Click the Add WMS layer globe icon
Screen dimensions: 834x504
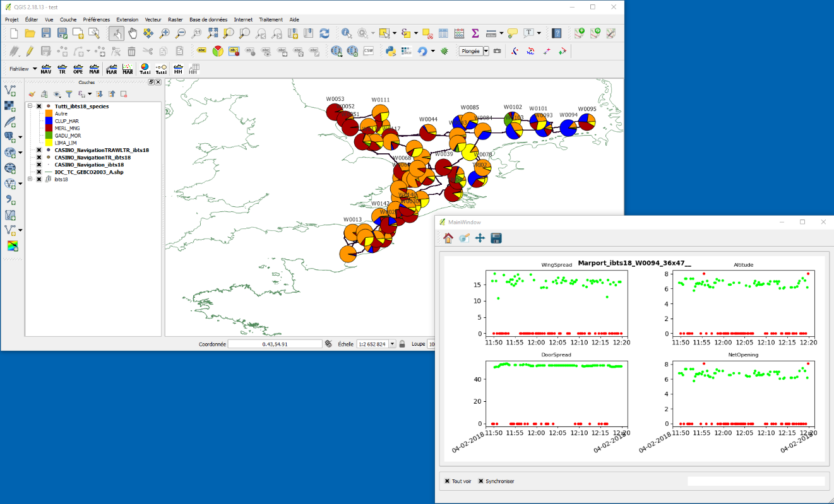pyautogui.click(x=10, y=152)
